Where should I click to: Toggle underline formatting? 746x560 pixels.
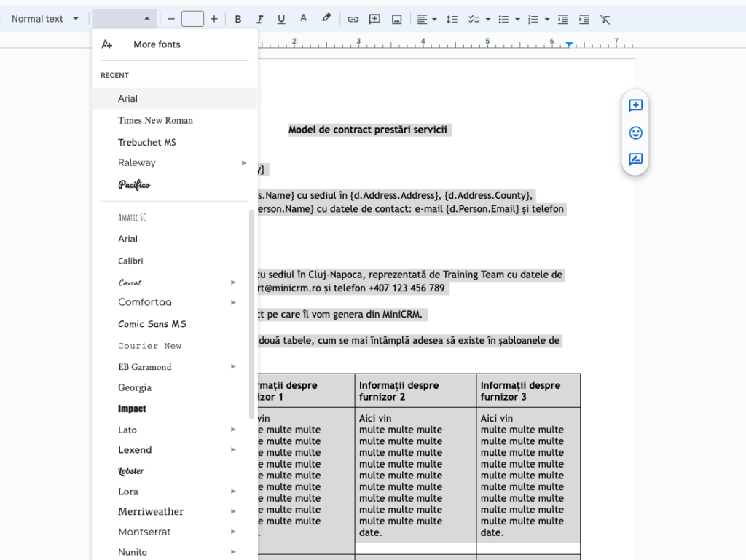[x=281, y=20]
